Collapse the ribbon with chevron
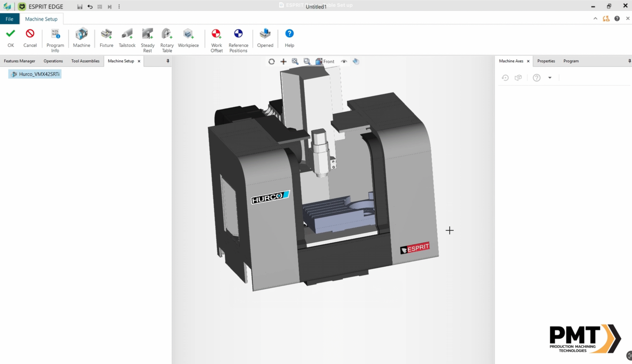Screen dimensions: 632x364 595,19
